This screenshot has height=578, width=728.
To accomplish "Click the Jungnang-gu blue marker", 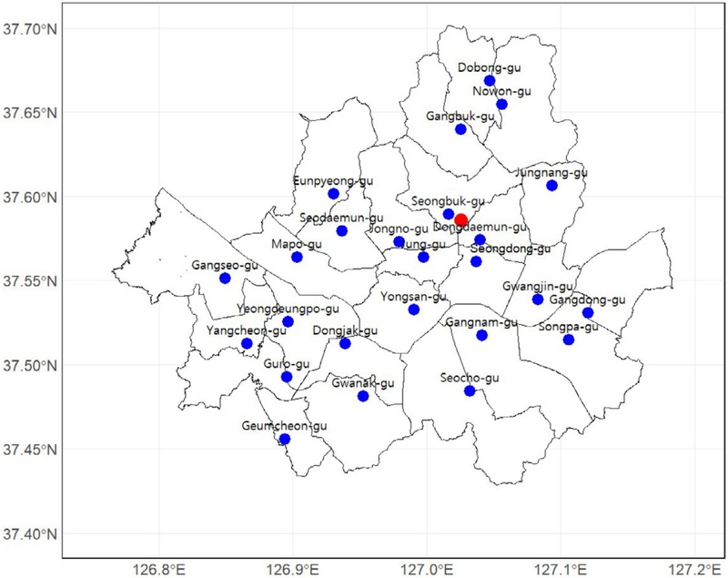I will (551, 186).
